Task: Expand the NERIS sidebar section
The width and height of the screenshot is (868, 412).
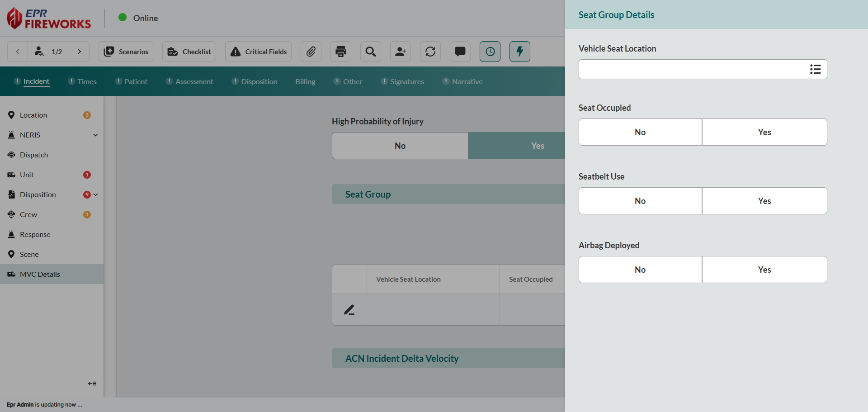Action: (95, 135)
